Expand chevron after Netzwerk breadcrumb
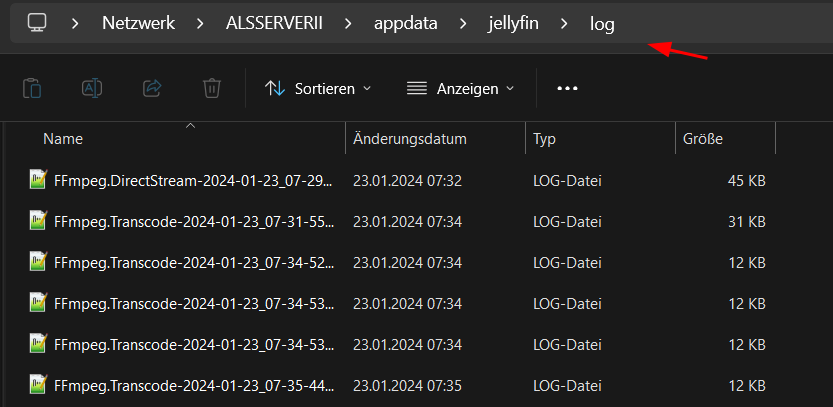This screenshot has width=833, height=407. [200, 23]
